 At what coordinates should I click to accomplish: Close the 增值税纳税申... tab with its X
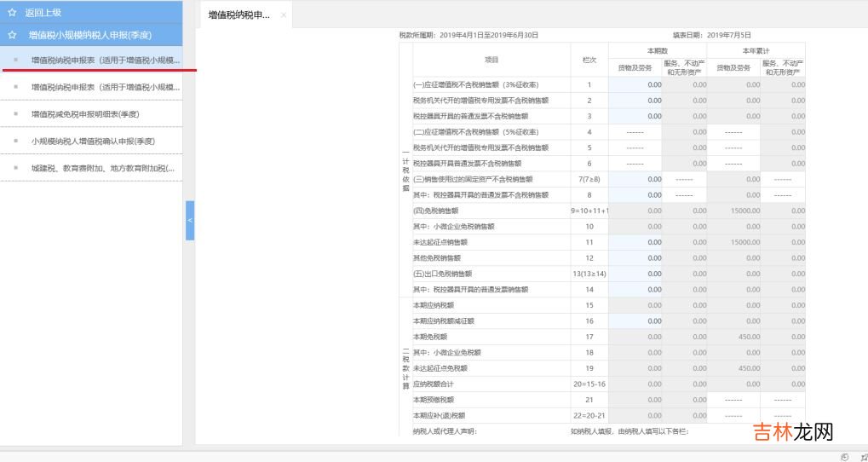[283, 15]
